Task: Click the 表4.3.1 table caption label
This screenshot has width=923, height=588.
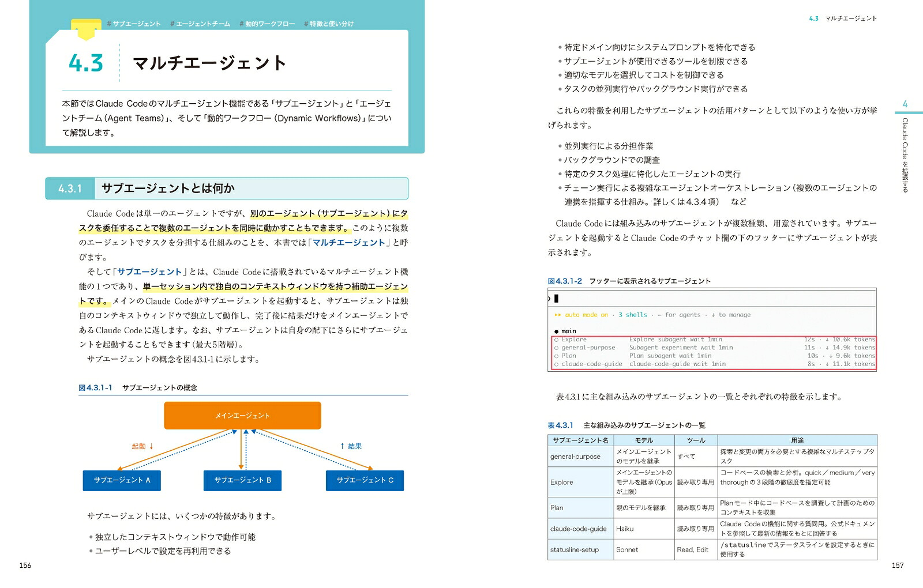Action: click(560, 425)
